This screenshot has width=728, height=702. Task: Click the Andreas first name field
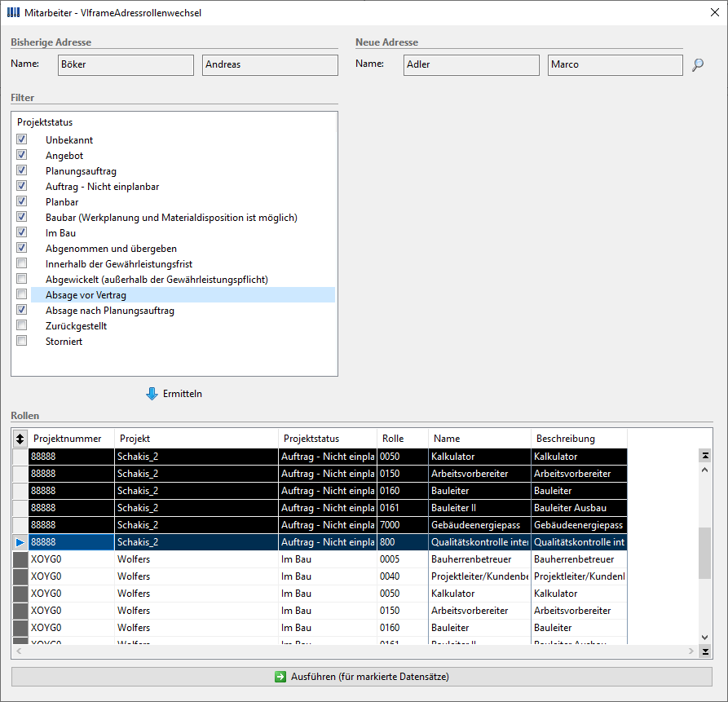pyautogui.click(x=270, y=65)
